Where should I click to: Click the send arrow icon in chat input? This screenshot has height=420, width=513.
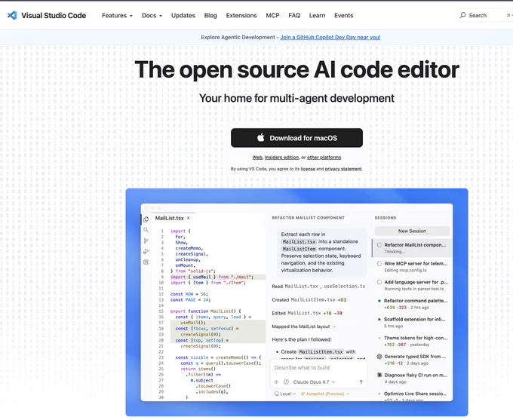click(x=361, y=382)
